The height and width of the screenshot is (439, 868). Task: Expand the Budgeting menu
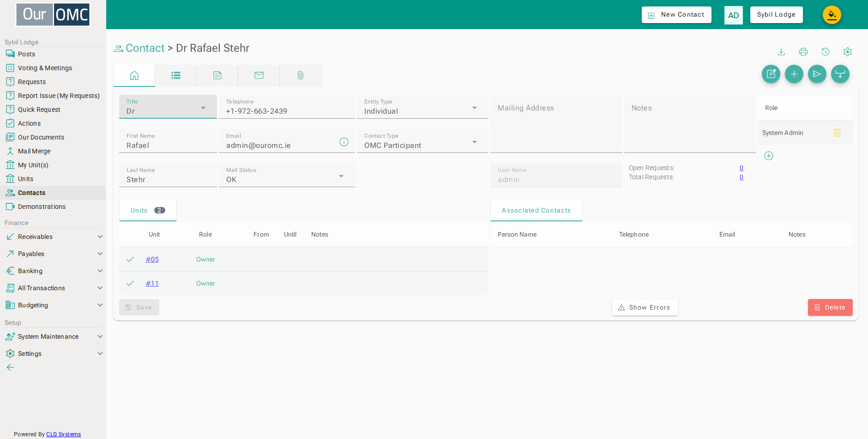[x=53, y=305]
